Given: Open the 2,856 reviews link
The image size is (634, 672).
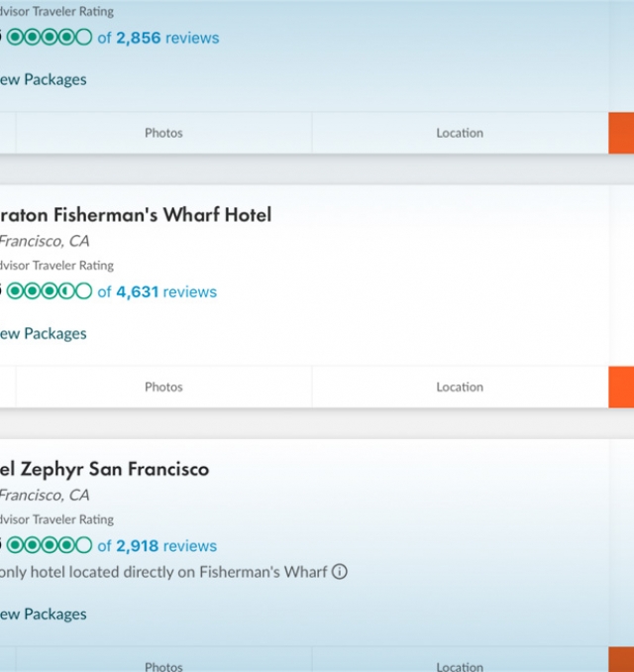Looking at the screenshot, I should (158, 38).
